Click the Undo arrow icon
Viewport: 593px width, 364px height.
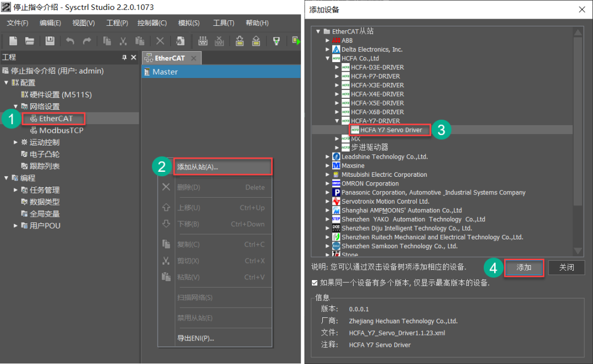(70, 41)
